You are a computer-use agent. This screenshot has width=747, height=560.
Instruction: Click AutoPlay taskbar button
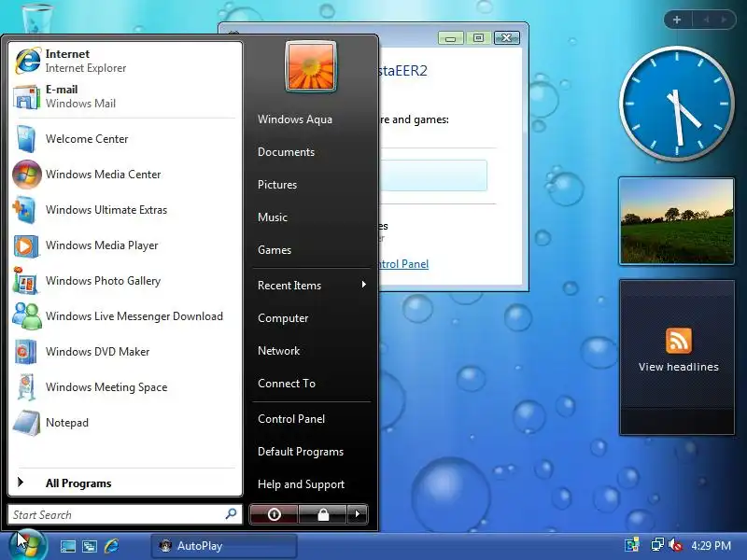point(224,546)
